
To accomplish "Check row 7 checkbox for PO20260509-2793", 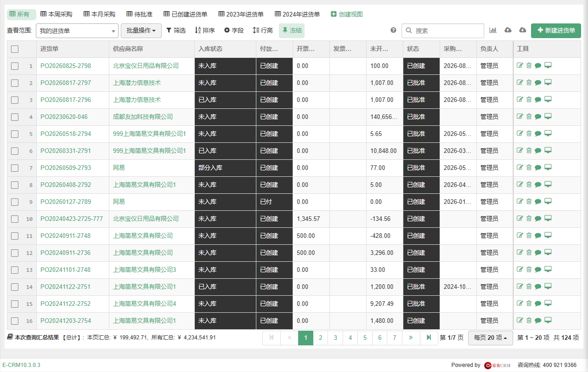I will pyautogui.click(x=15, y=168).
